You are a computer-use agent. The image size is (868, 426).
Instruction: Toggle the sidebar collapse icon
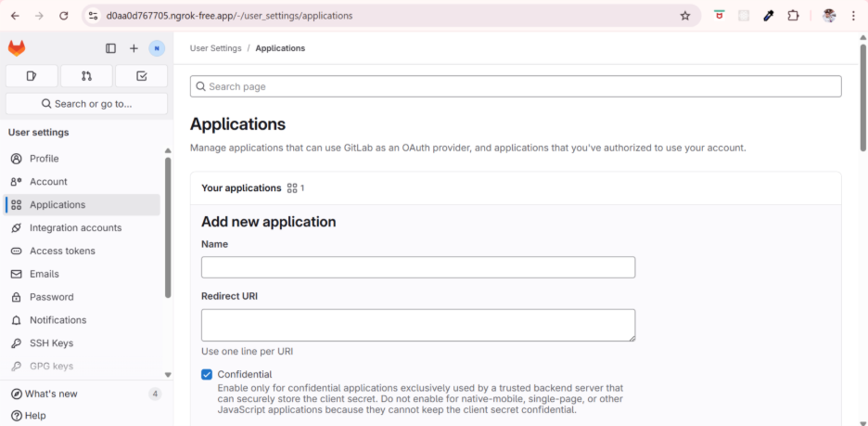tap(110, 48)
